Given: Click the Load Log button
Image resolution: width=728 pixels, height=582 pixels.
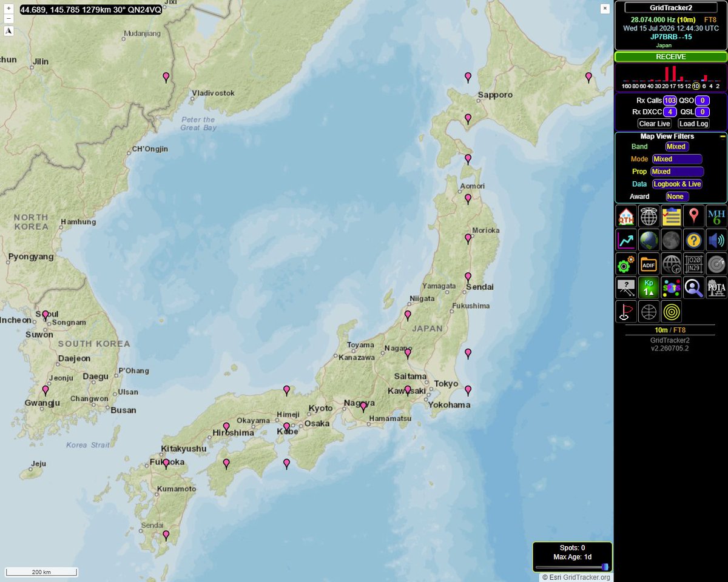Looking at the screenshot, I should tap(693, 124).
